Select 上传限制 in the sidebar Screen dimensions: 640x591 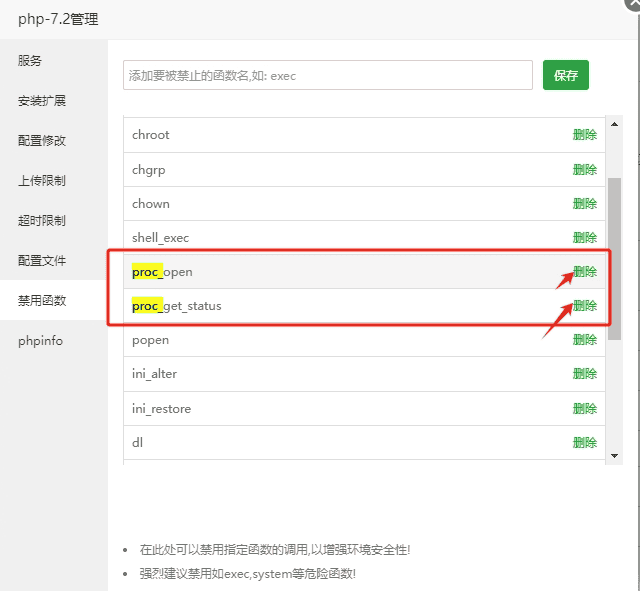point(42,181)
